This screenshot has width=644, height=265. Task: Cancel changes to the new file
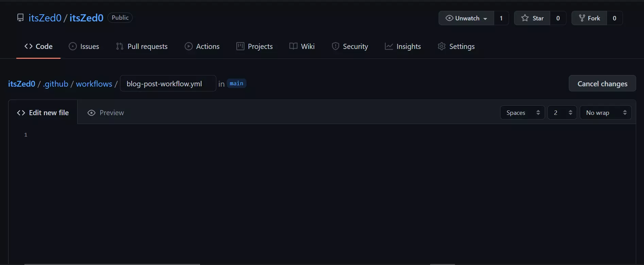click(603, 84)
